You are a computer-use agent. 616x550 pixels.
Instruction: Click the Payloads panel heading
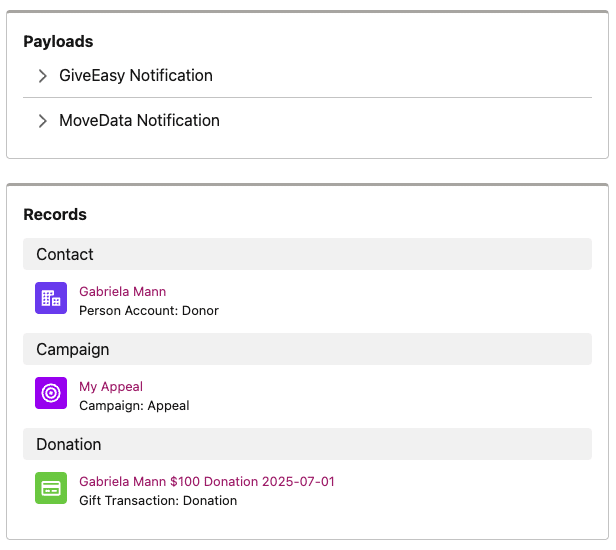coord(58,42)
